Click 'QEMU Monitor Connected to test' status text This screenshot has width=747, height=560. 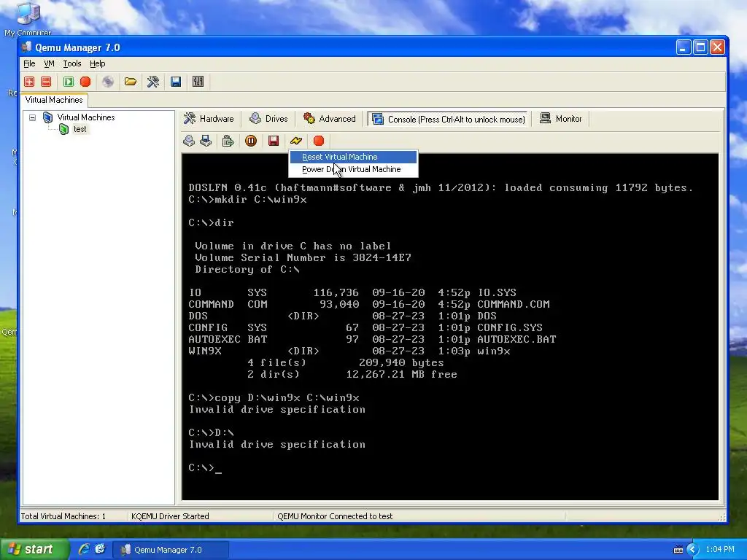pyautogui.click(x=335, y=516)
